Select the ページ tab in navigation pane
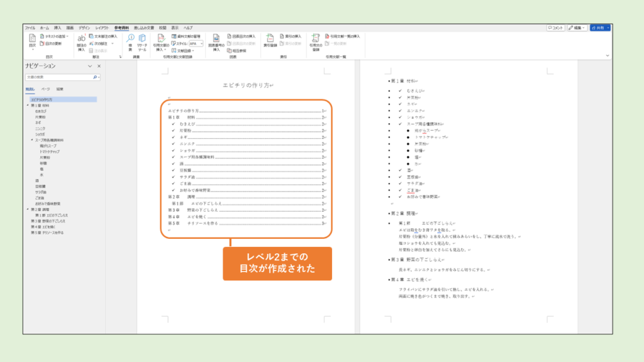This screenshot has width=644, height=362. click(45, 89)
